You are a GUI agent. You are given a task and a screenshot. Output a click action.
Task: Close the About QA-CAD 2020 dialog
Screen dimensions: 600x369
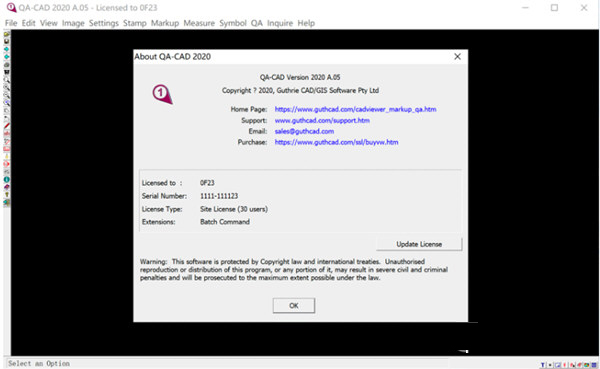pyautogui.click(x=457, y=57)
